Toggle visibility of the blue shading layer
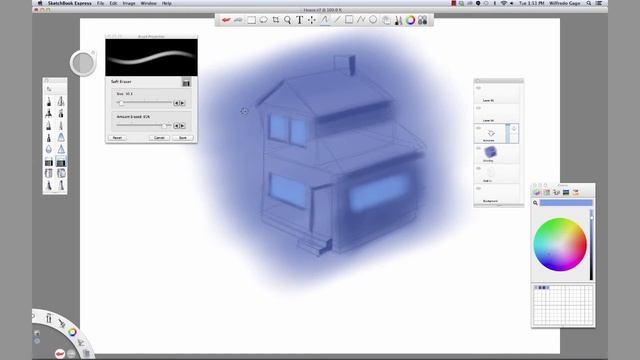The width and height of the screenshot is (640, 360). [x=478, y=148]
